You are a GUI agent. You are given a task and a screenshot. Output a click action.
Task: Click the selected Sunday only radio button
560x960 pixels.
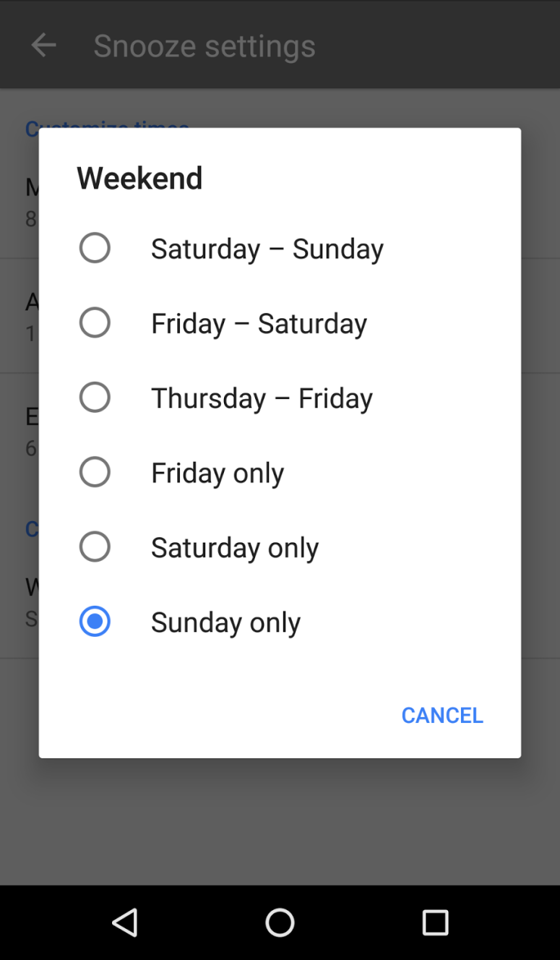click(x=95, y=622)
